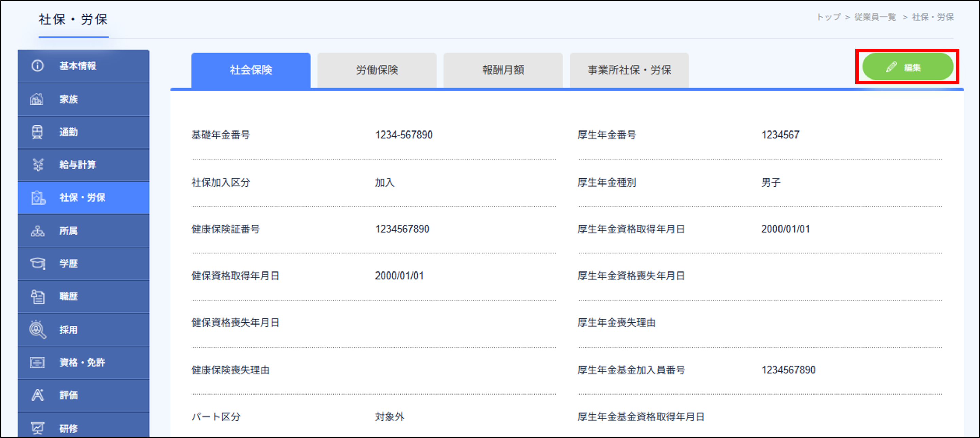This screenshot has width=980, height=438.
Task: Switch to the 労働保険 tab
Action: pyautogui.click(x=377, y=70)
